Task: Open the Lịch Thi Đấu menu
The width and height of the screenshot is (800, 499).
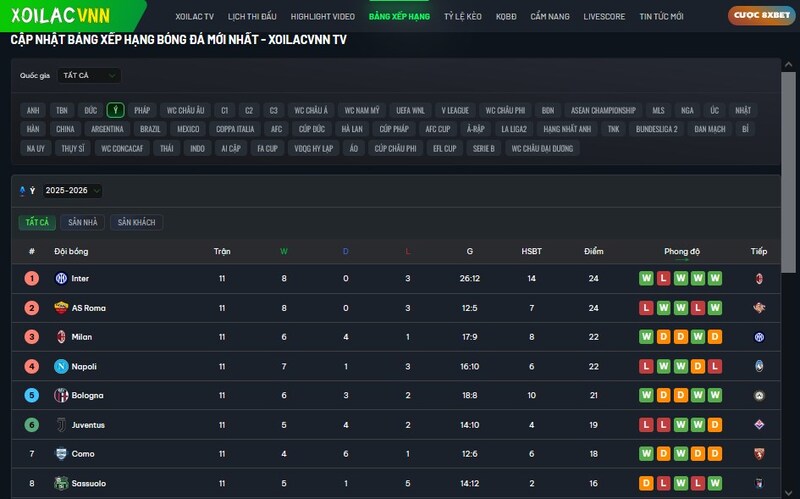Action: coord(252,17)
